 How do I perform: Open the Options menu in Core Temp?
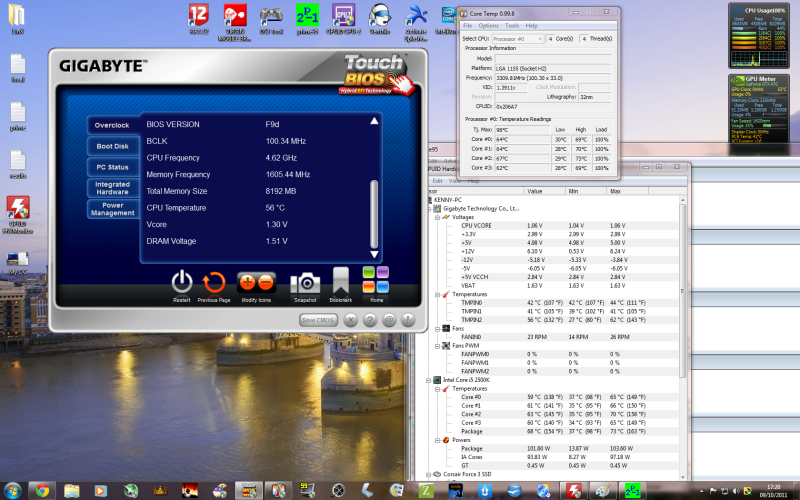click(488, 26)
